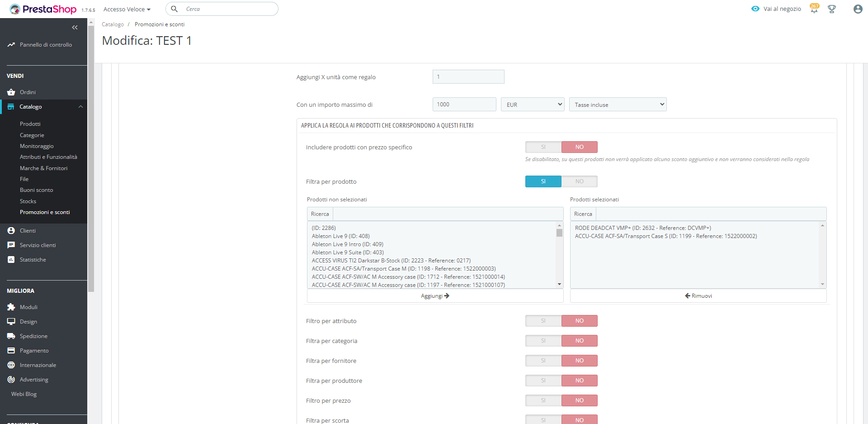Open the EUR currency dropdown

(x=533, y=105)
